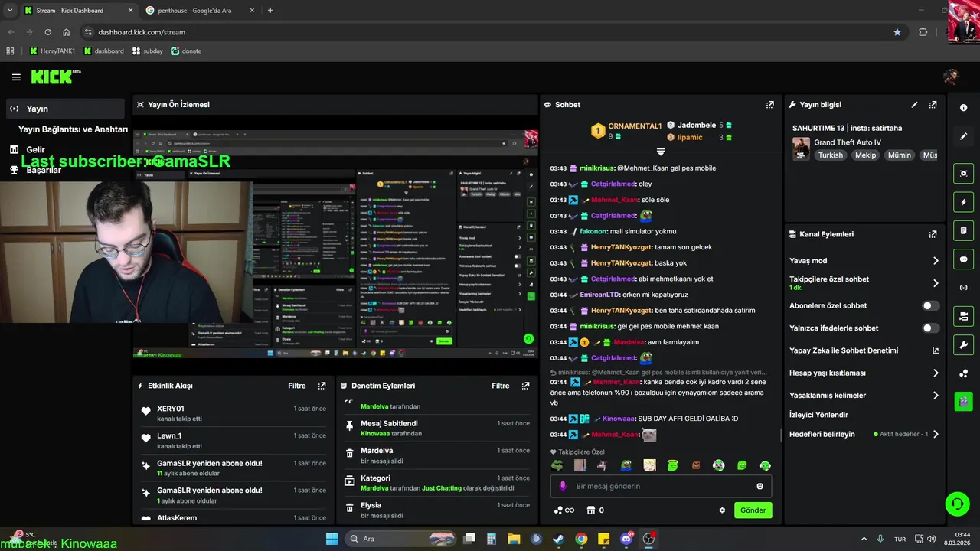Viewport: 980px width, 551px height.
Task: Pop out the Sohbet chat panel
Action: (770, 105)
